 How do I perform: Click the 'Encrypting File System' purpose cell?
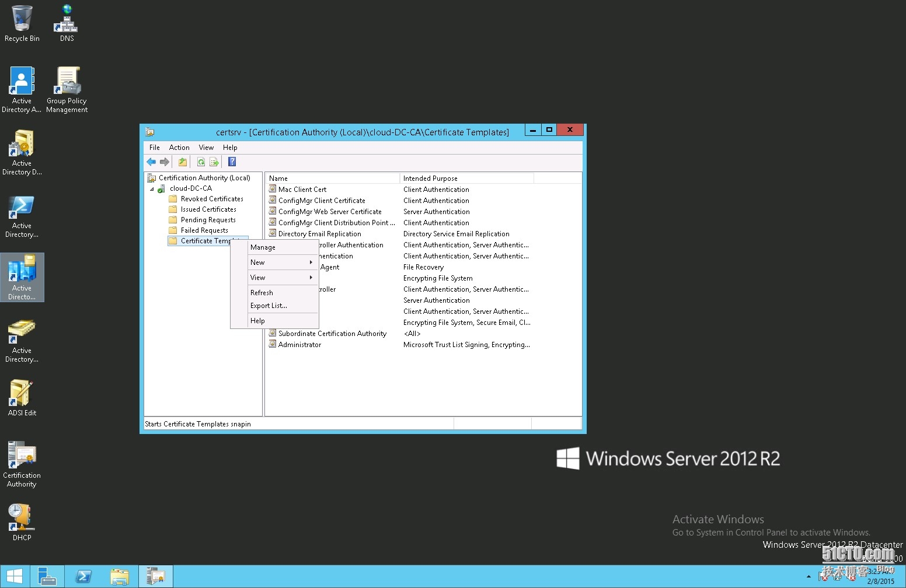(438, 278)
